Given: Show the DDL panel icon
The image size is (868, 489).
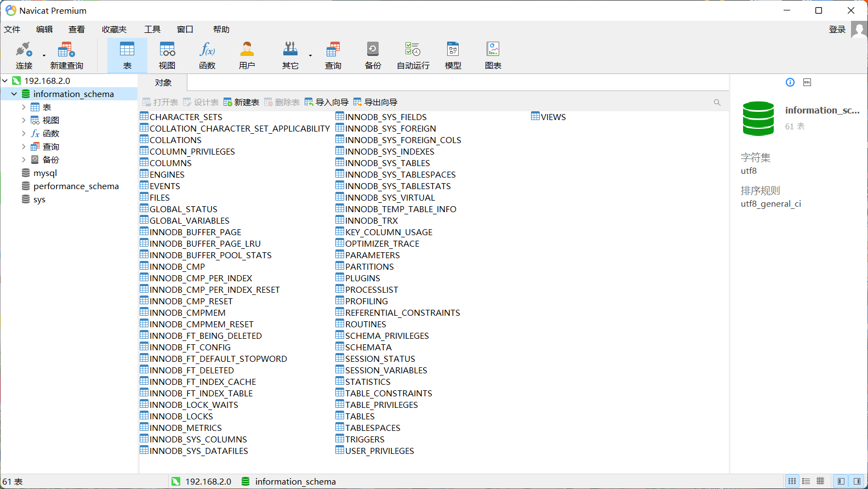Looking at the screenshot, I should pyautogui.click(x=807, y=82).
